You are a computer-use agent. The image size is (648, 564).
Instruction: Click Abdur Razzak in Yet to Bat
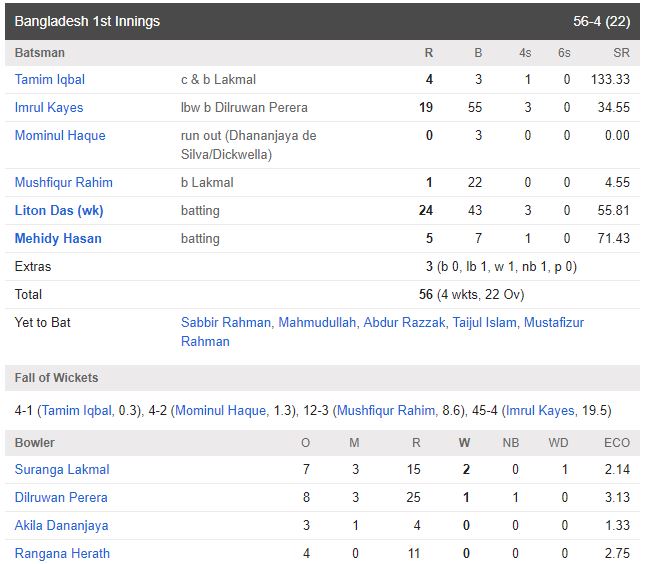[x=404, y=322]
